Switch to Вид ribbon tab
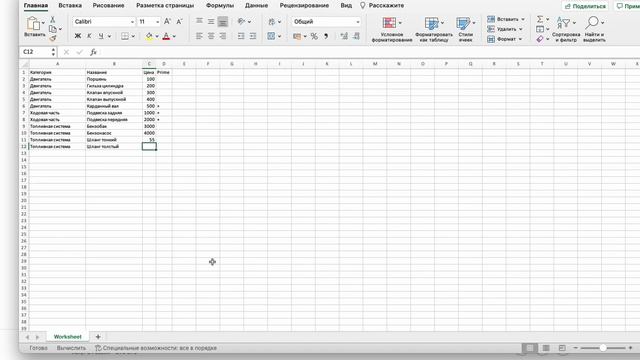The height and width of the screenshot is (360, 640). (346, 6)
